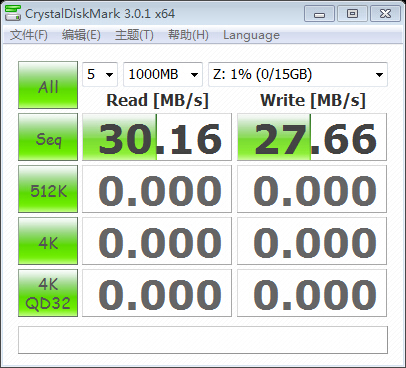This screenshot has width=406, height=368.
Task: Close the CrystalDiskMark window
Action: 385,14
